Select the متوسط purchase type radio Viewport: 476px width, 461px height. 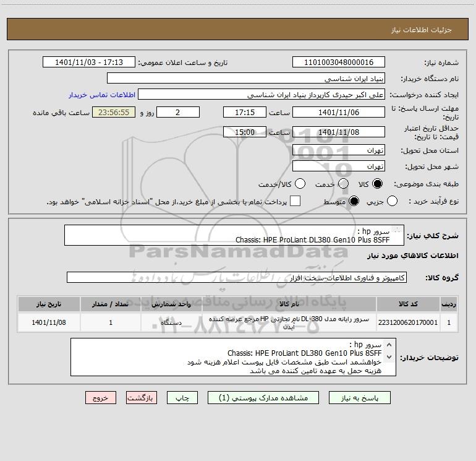click(x=354, y=201)
